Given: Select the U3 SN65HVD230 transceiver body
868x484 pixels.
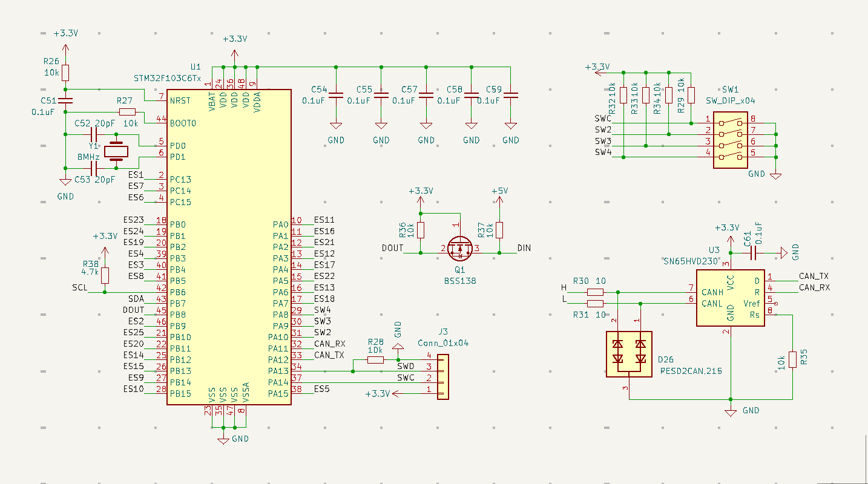Looking at the screenshot, I should (730, 298).
